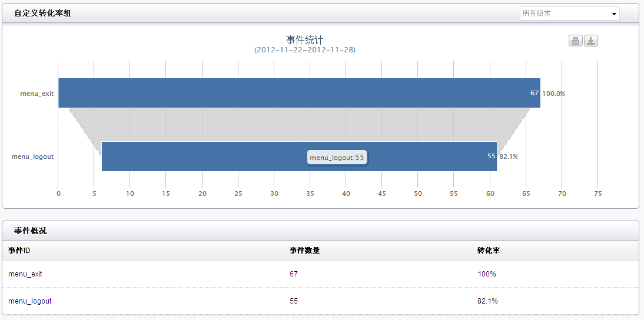Open the menu_exit link in table
644x320 pixels.
[25, 274]
